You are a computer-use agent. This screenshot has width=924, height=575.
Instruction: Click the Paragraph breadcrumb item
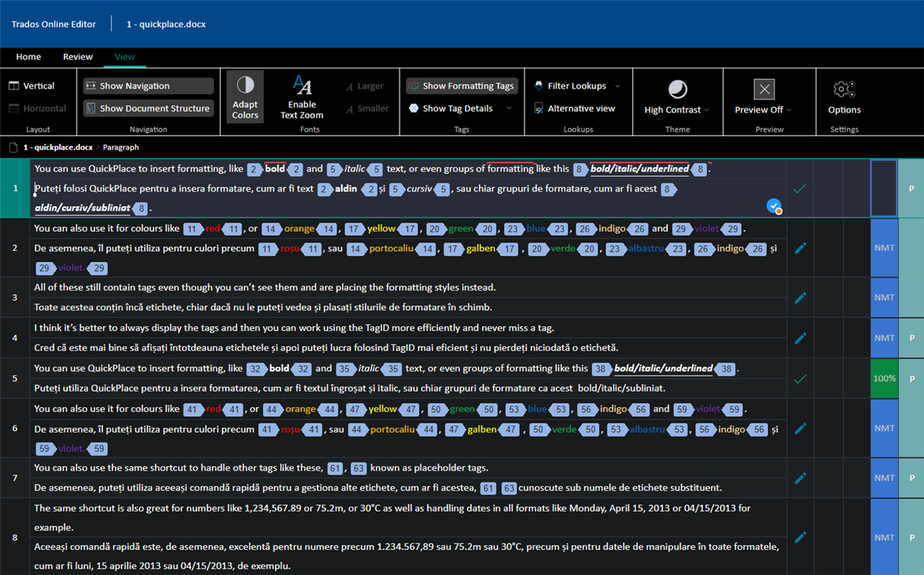coord(121,147)
